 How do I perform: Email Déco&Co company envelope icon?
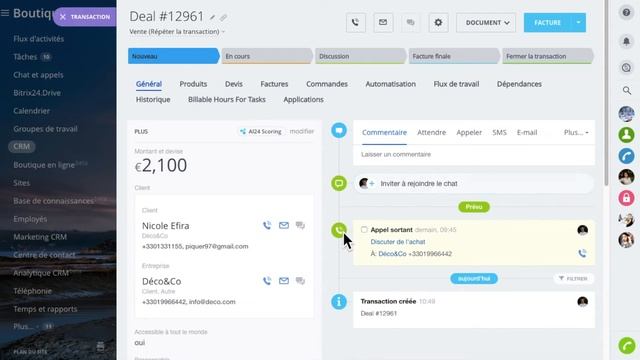click(284, 281)
